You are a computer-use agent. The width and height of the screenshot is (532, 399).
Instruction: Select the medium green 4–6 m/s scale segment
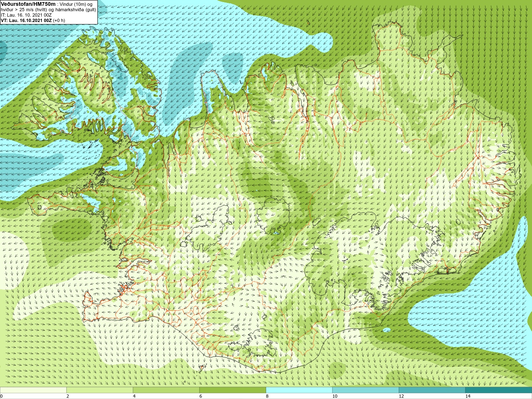(166, 390)
